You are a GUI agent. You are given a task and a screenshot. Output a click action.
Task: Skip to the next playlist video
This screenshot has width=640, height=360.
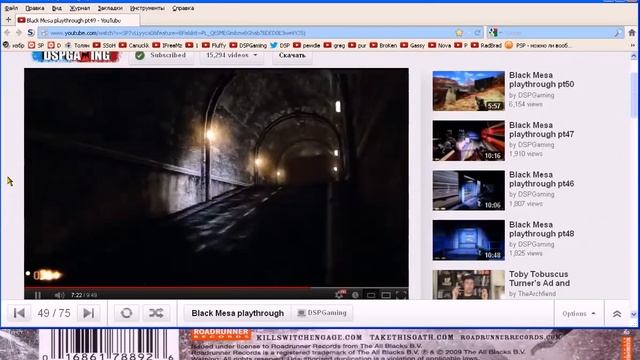89,313
